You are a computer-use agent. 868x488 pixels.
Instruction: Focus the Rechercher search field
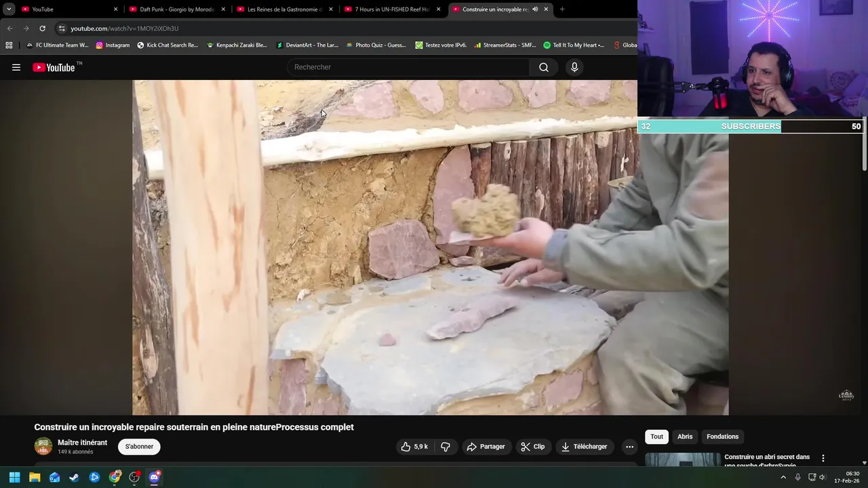(x=409, y=67)
